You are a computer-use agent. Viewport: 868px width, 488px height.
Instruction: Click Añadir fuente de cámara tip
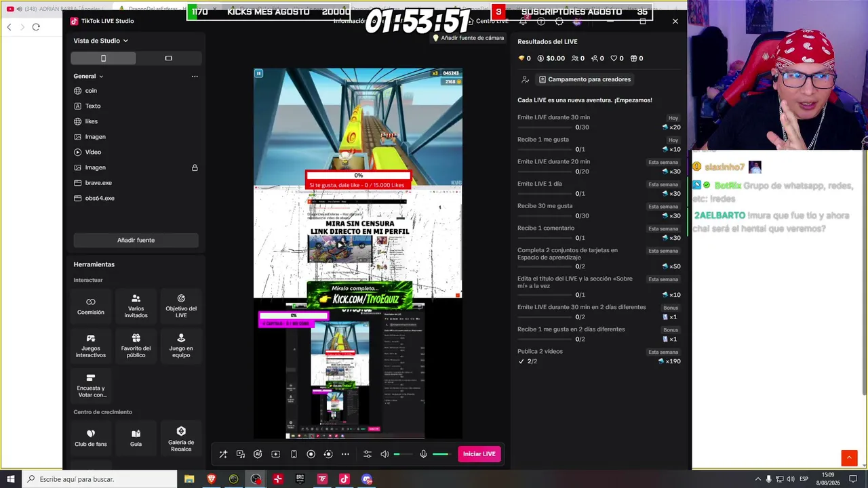[469, 38]
